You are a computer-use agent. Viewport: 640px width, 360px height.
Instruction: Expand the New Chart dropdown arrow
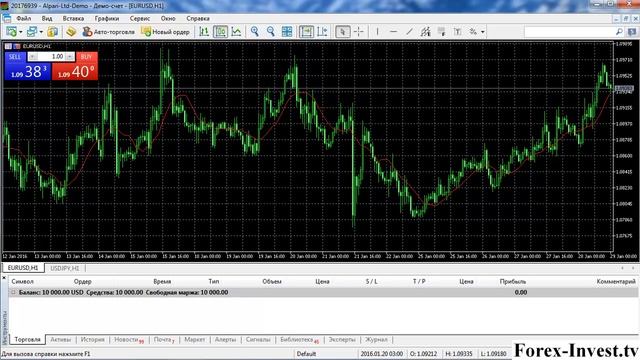pos(20,32)
